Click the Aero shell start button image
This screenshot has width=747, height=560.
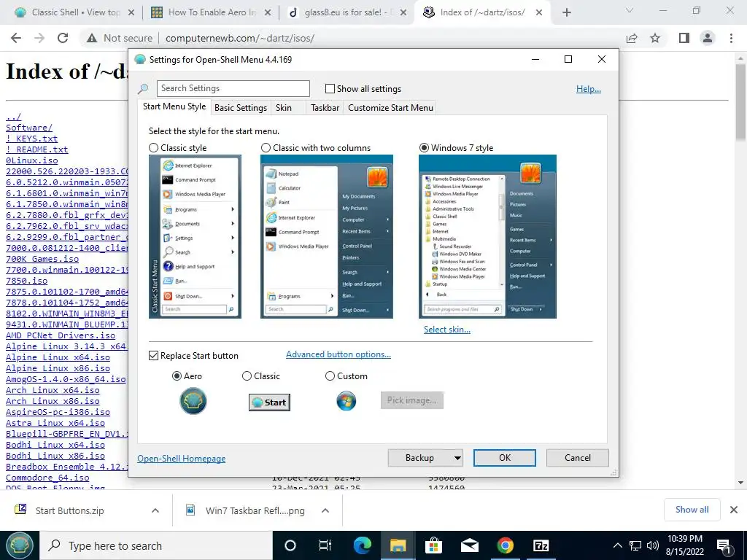click(x=193, y=401)
